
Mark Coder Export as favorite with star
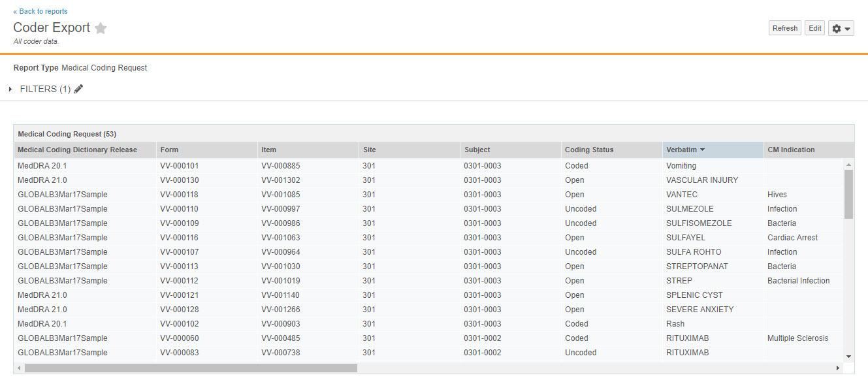click(x=101, y=28)
